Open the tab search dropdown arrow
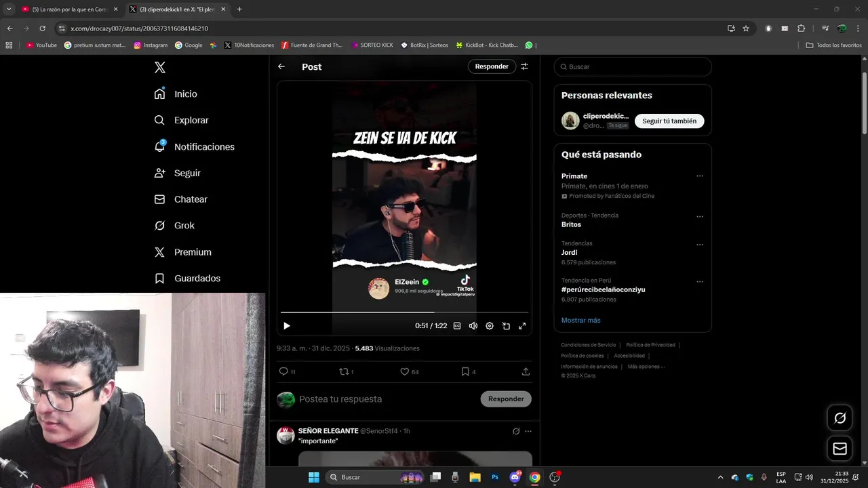The height and width of the screenshot is (488, 868). [x=9, y=9]
